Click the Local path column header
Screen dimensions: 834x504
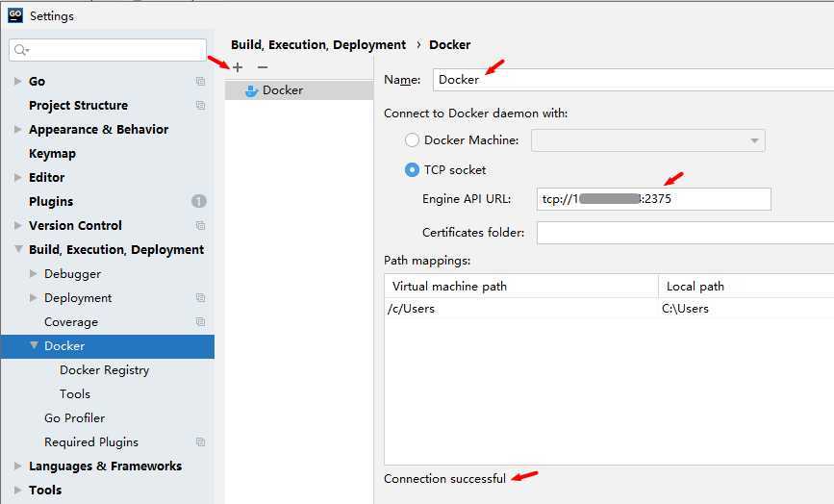click(x=746, y=286)
